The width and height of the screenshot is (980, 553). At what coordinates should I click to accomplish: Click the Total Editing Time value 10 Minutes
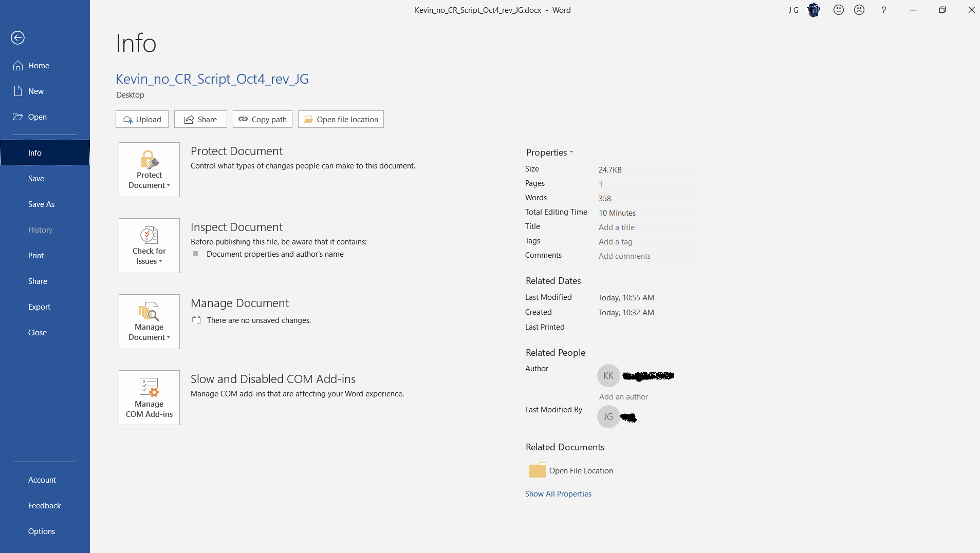(617, 213)
